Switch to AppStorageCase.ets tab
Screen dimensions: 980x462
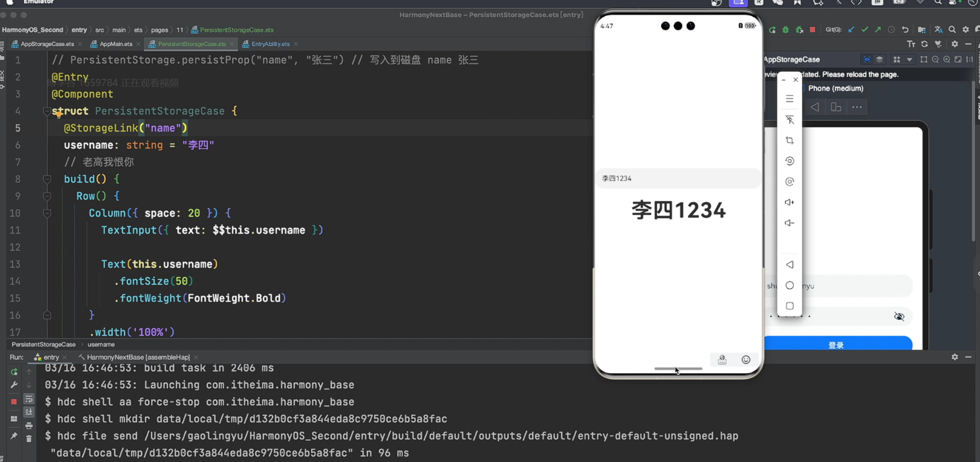(x=47, y=44)
